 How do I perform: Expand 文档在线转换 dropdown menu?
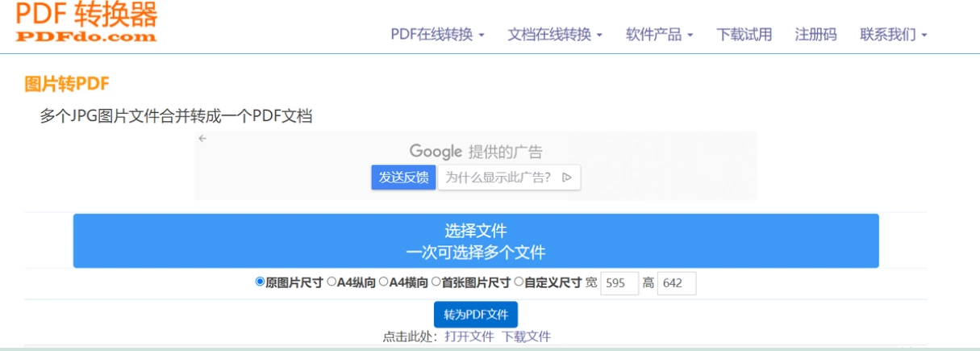[x=555, y=35]
